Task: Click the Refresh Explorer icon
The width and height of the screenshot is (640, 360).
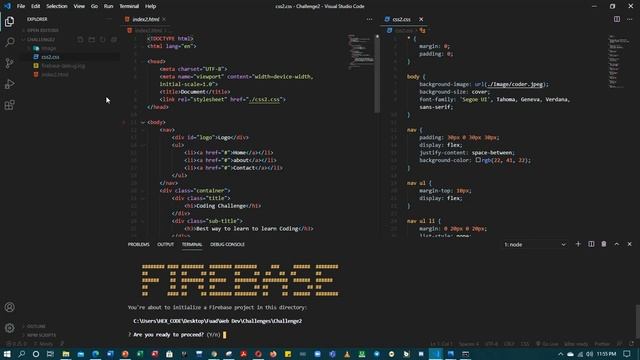Action: [x=102, y=40]
